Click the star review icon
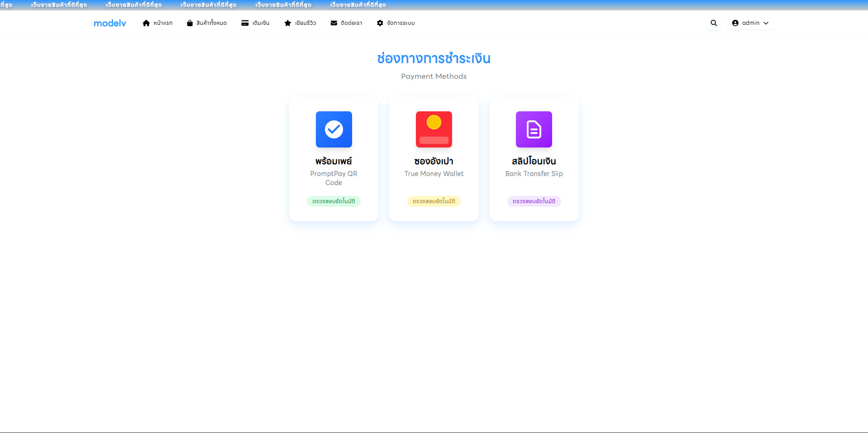 coord(287,23)
